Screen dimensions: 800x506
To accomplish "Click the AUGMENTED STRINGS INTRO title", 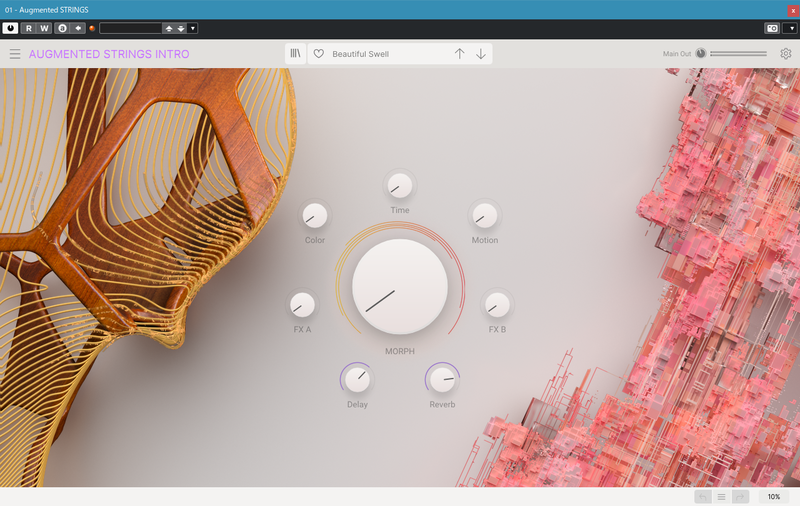I will [109, 54].
